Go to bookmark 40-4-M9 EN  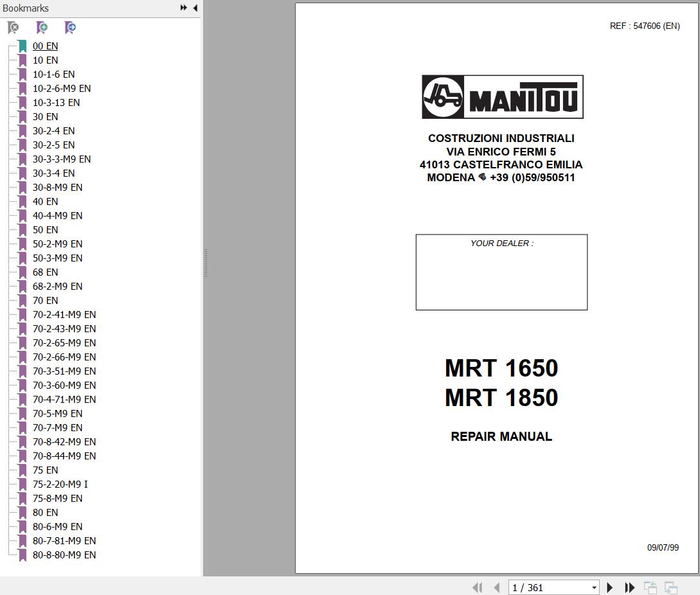[58, 216]
